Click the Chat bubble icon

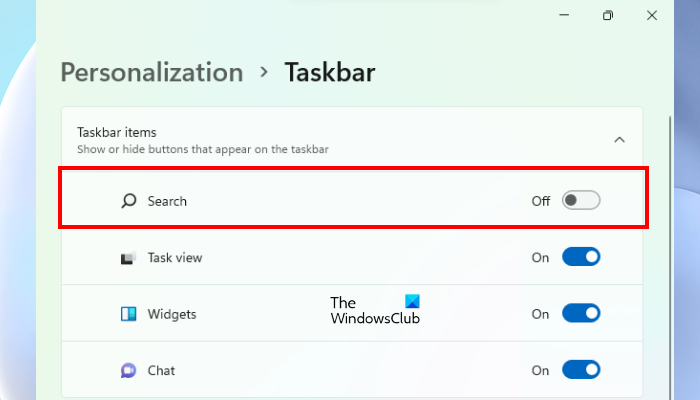128,370
